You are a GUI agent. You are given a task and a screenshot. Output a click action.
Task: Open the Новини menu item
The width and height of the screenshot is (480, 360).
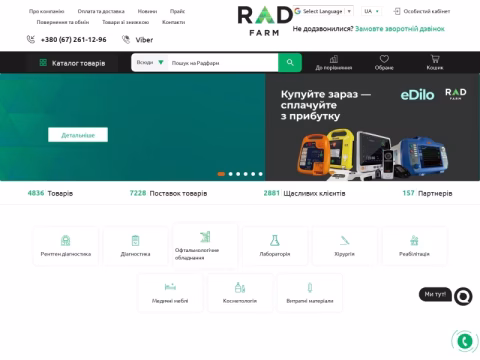tap(147, 11)
